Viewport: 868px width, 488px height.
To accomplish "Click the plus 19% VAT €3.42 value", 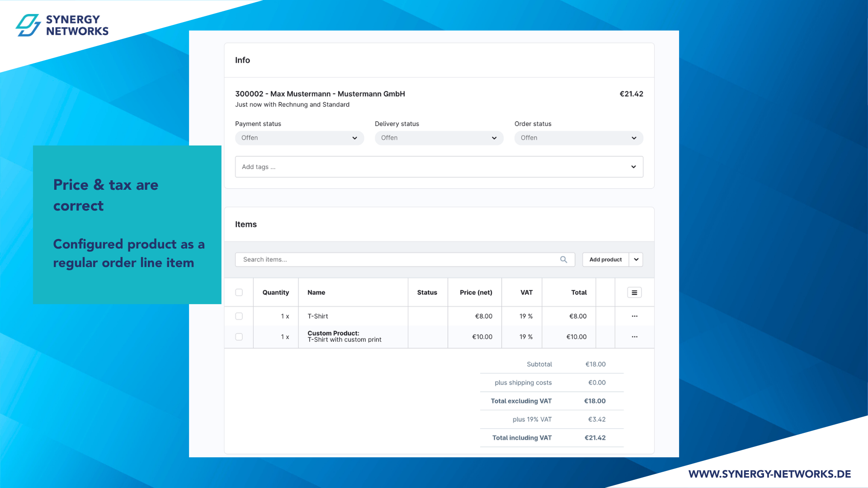I will [x=597, y=419].
